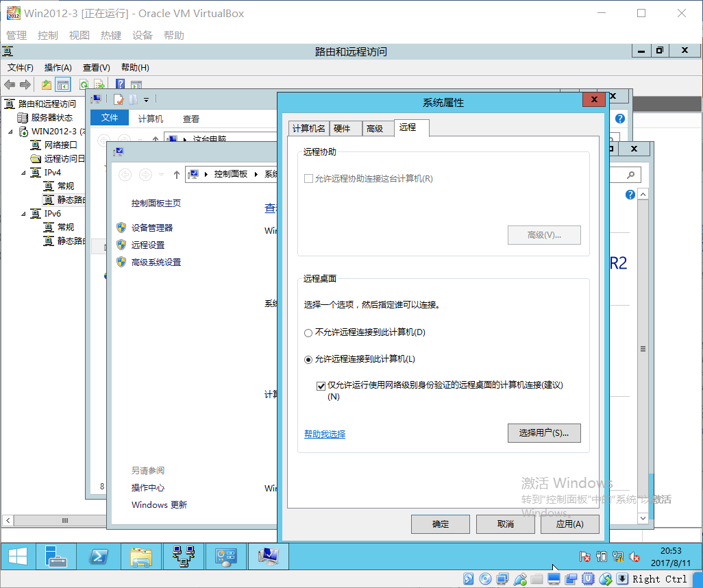Click the VirtualBox USB status icon

[x=519, y=578]
